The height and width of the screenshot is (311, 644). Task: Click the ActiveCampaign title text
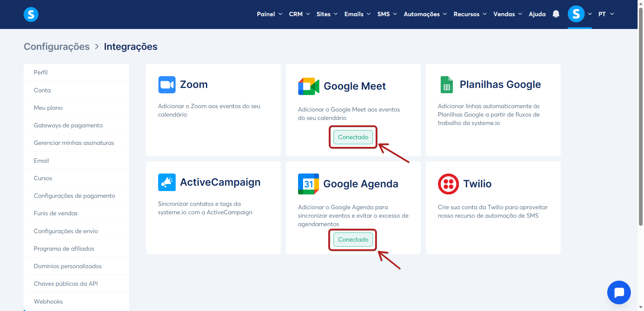point(220,182)
